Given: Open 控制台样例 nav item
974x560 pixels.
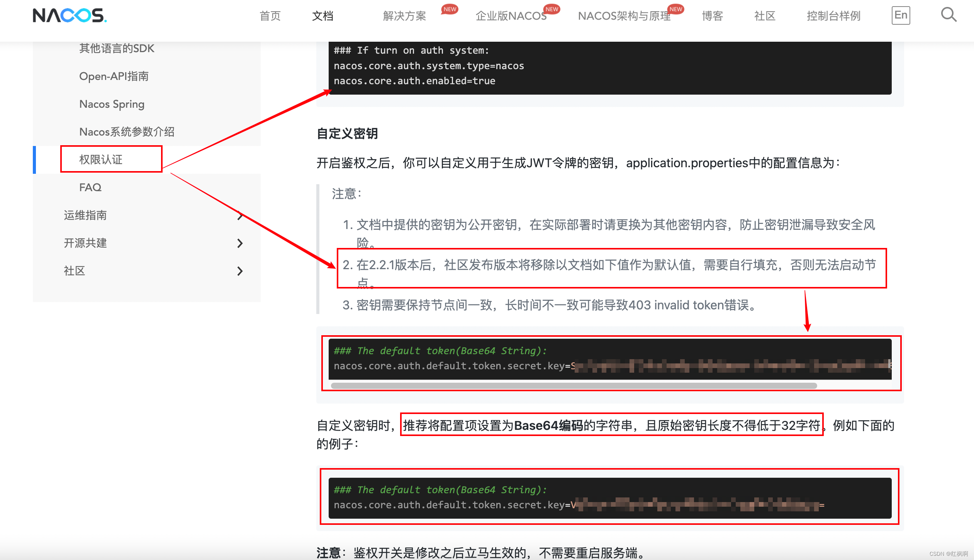Looking at the screenshot, I should tap(833, 16).
